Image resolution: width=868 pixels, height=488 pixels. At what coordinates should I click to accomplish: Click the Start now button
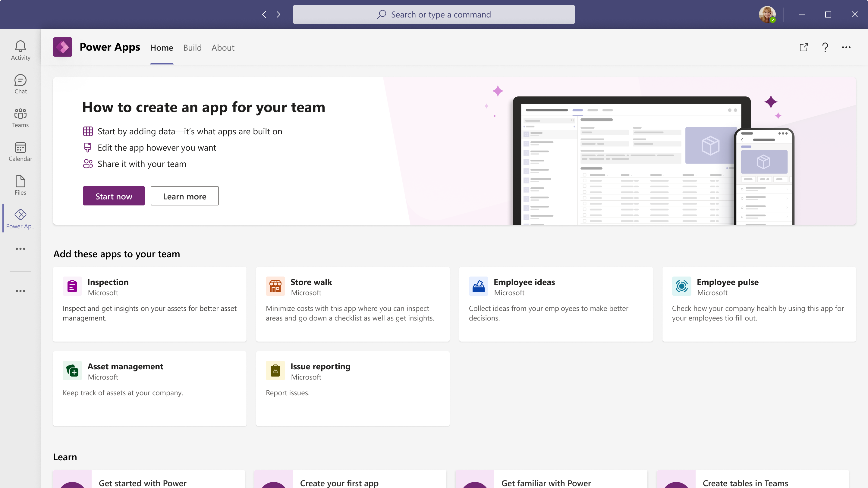click(114, 196)
